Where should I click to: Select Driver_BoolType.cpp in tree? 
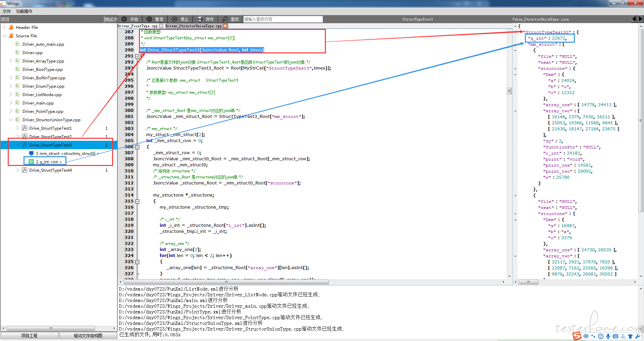[43, 69]
